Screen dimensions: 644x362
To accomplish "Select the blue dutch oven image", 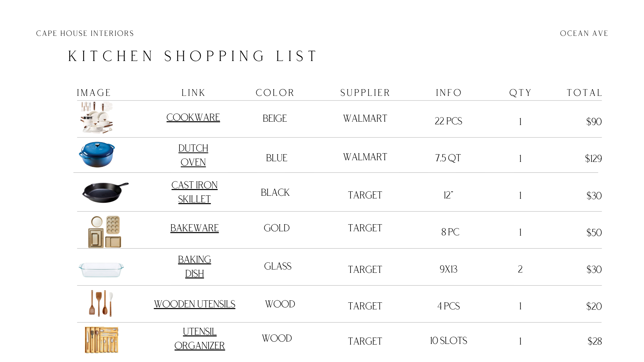I will point(97,155).
